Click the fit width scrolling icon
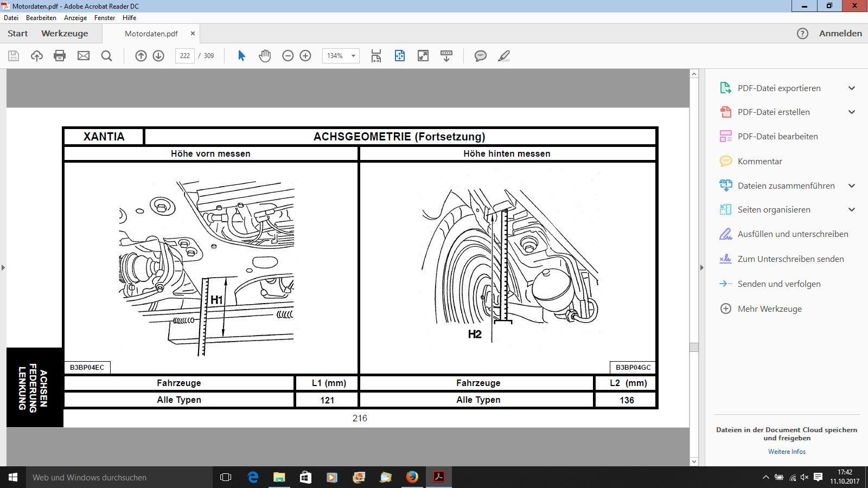This screenshot has width=868, height=488. coord(376,56)
